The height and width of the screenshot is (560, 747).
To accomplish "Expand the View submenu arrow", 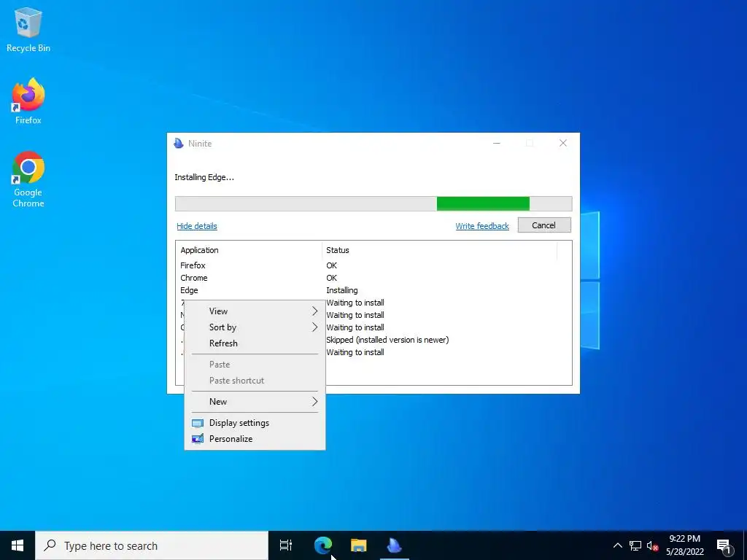I will [314, 311].
